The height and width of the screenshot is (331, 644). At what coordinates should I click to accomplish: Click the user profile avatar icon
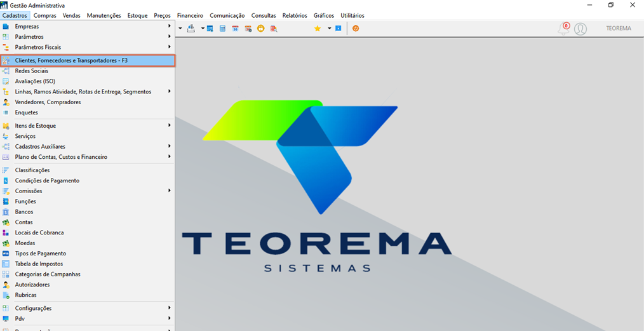[580, 29]
